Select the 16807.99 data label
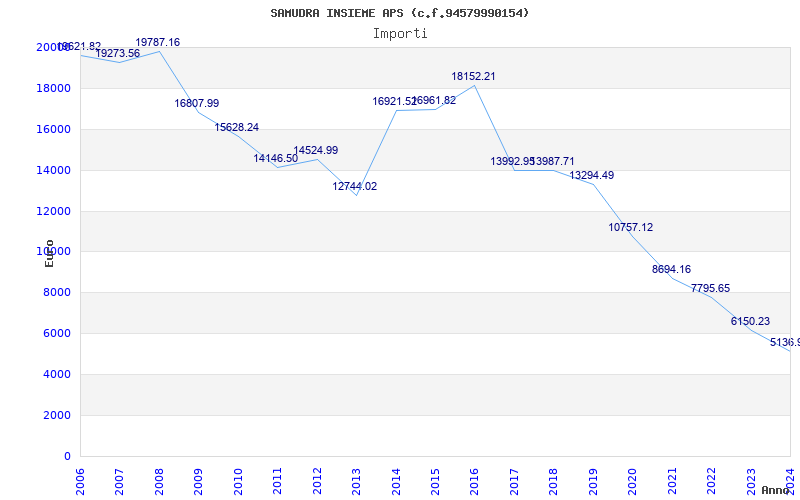Screen dimensions: 800x500 [197, 103]
